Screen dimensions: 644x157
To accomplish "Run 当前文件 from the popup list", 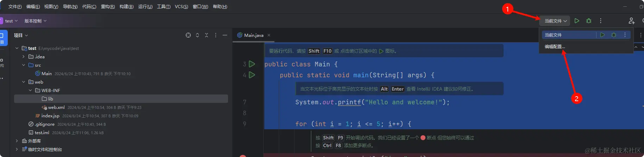I will pos(602,35).
